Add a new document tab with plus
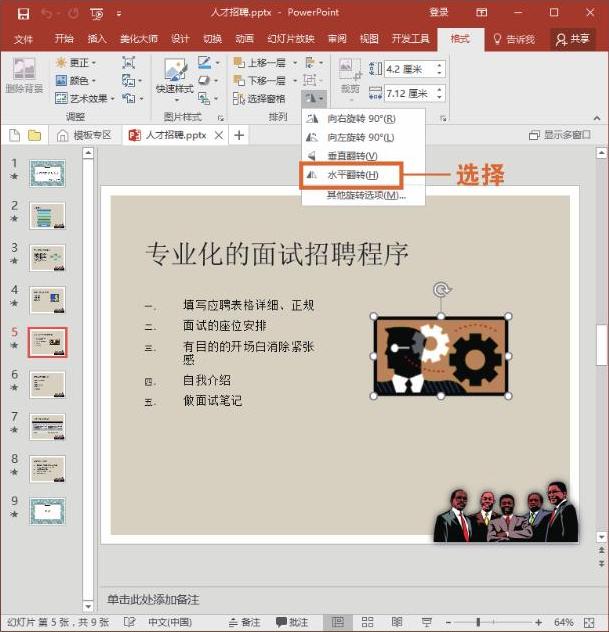Image resolution: width=609 pixels, height=632 pixels. point(239,135)
